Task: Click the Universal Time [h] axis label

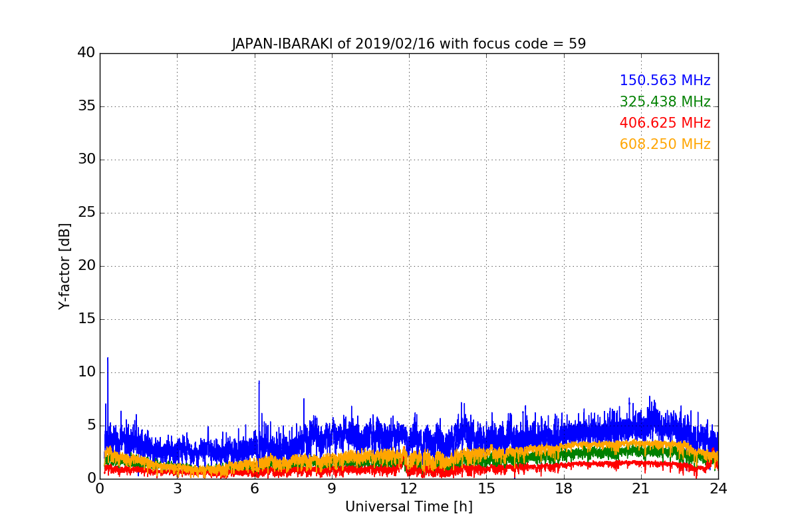Action: [x=409, y=507]
